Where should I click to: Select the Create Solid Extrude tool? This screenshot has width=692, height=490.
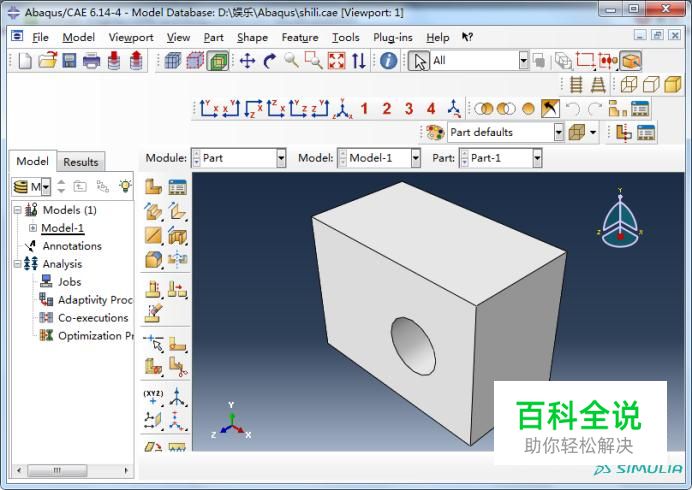point(153,212)
